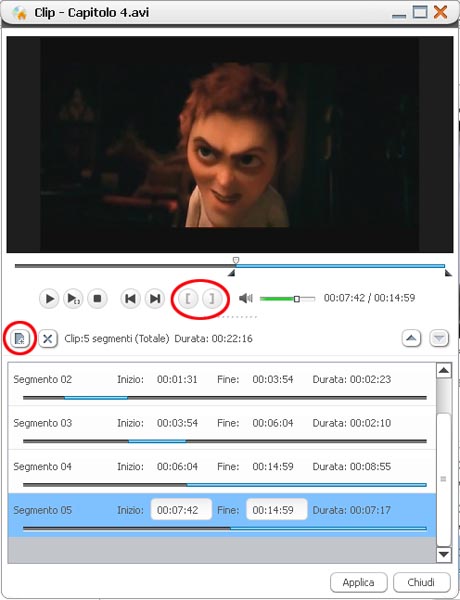Start playback with the Play button
Image resolution: width=460 pixels, height=600 pixels.
[49, 298]
